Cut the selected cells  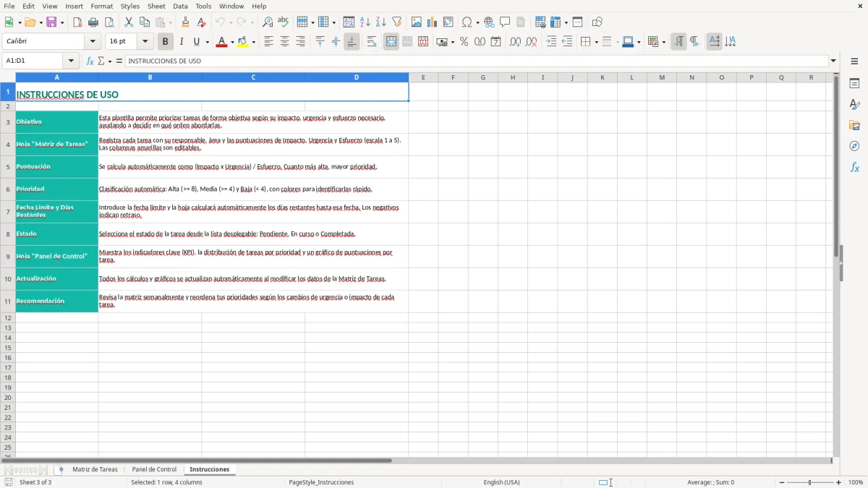129,22
